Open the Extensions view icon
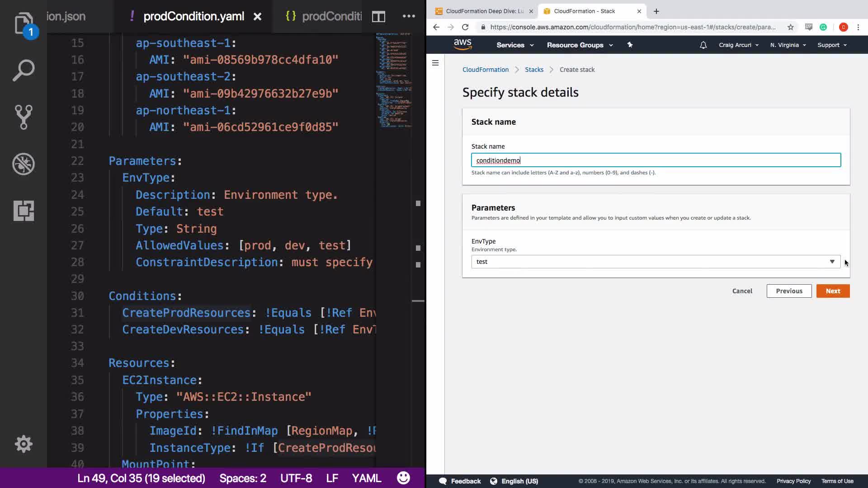Screen dimensions: 868x488 [x=23, y=211]
